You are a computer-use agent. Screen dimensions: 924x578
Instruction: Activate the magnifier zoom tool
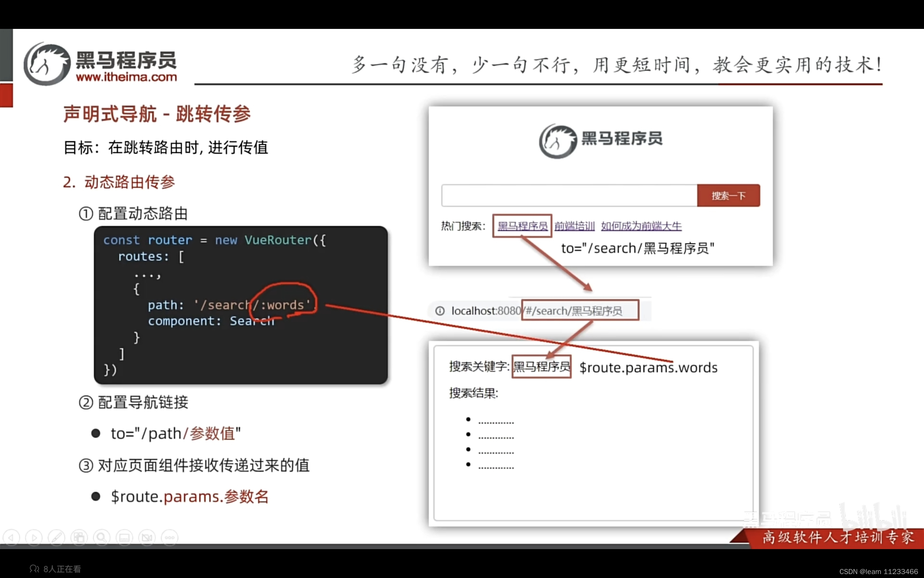[x=101, y=538]
